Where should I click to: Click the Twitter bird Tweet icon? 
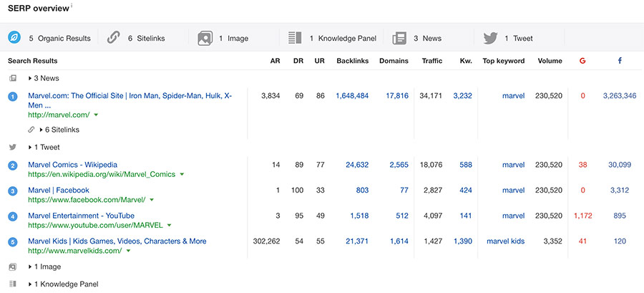click(x=490, y=38)
